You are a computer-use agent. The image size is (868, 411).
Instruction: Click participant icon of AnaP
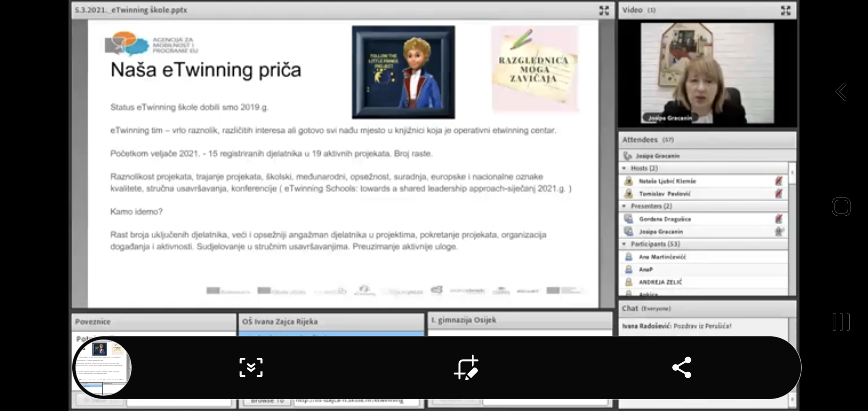[629, 269]
